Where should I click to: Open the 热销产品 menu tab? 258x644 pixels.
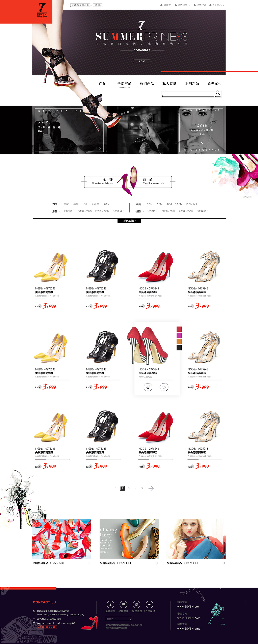coord(147,84)
